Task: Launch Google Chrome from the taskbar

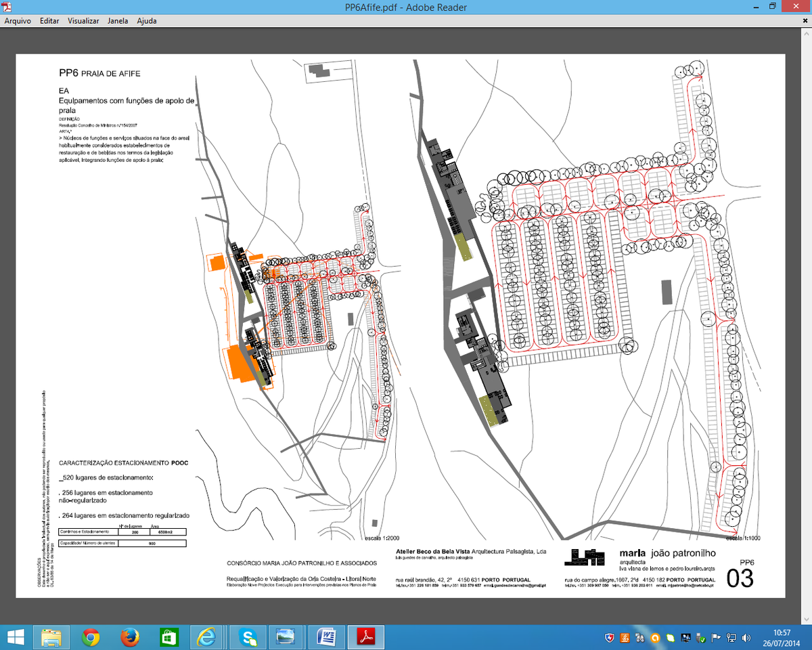Action: [x=91, y=637]
